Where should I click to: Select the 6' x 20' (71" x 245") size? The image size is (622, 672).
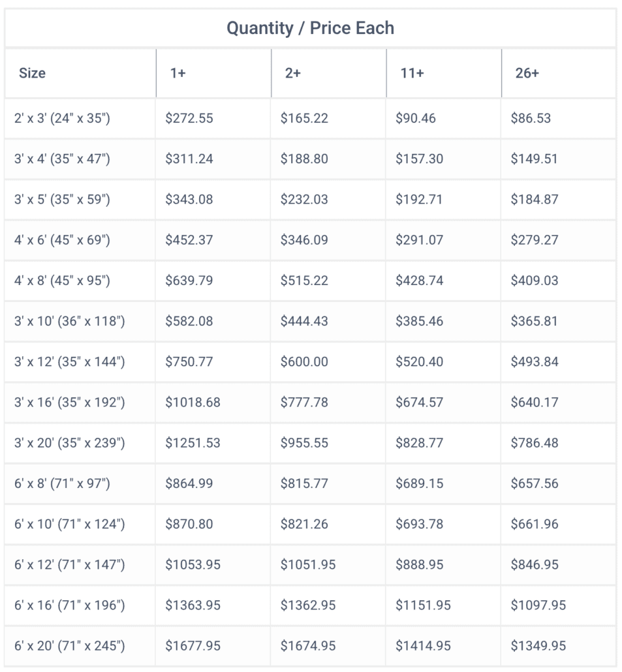tap(69, 646)
